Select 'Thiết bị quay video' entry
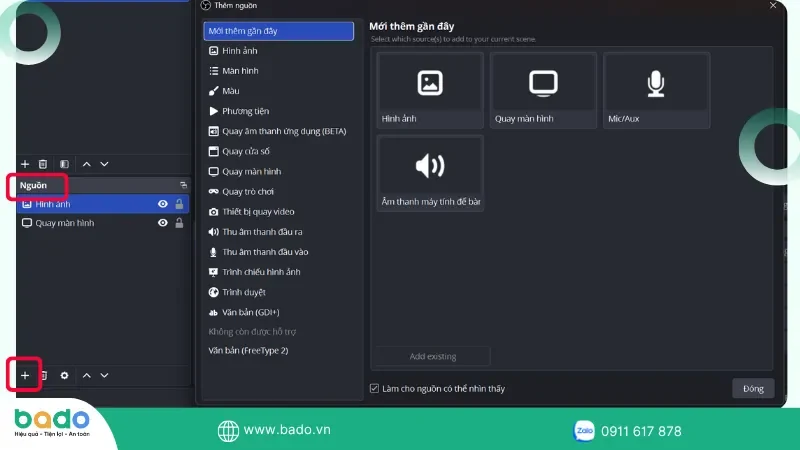The image size is (800, 450). (278, 212)
